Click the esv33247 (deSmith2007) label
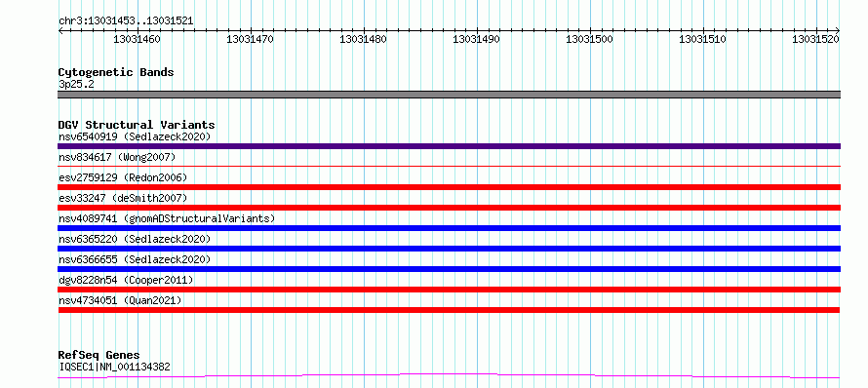This screenshot has width=868, height=388. click(x=123, y=198)
